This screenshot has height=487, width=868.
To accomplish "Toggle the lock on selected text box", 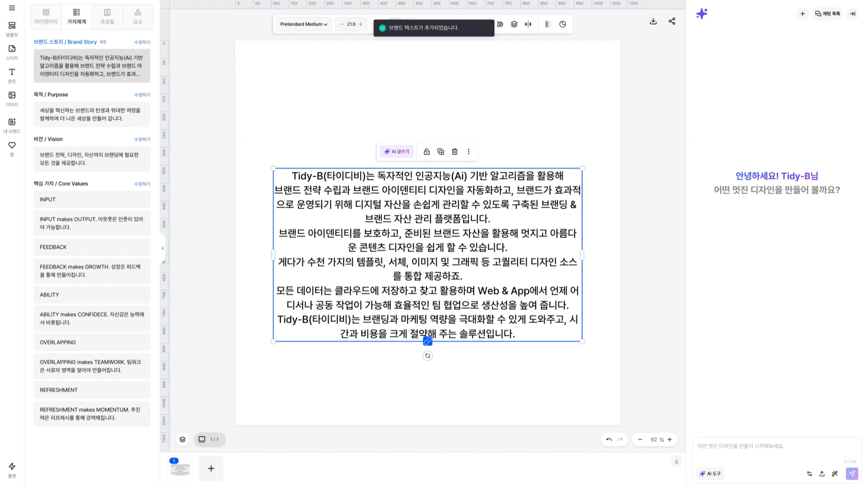I will click(427, 152).
